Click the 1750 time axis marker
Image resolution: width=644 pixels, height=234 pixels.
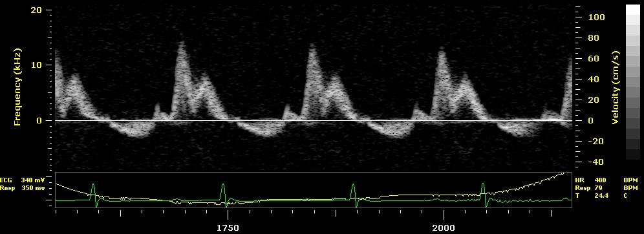[228, 228]
